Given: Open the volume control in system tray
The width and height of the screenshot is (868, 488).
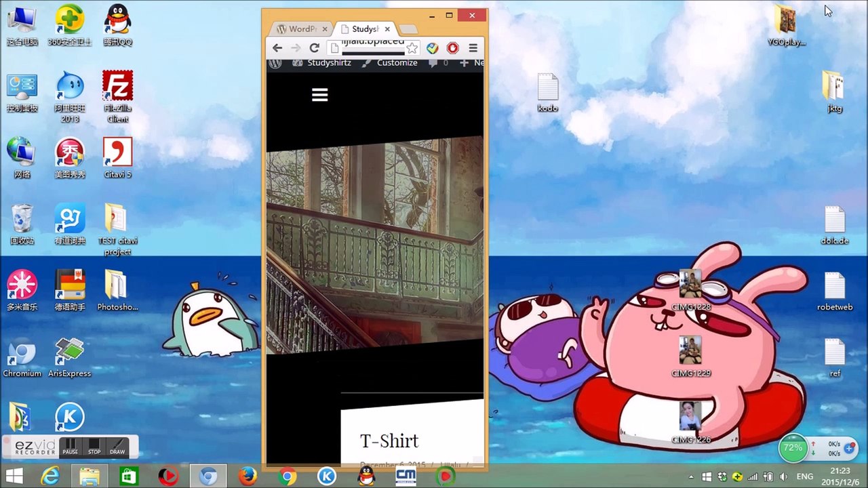Looking at the screenshot, I should 783,477.
